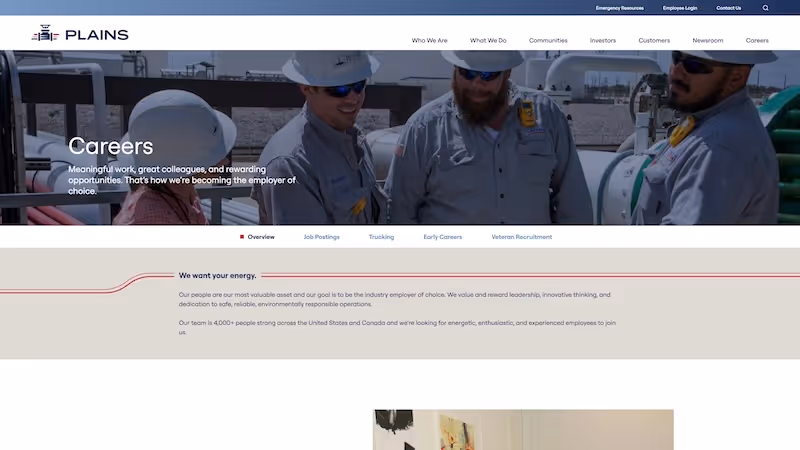Screen dimensions: 800x450
Task: Open the Veteran Recruitment tab
Action: [521, 237]
